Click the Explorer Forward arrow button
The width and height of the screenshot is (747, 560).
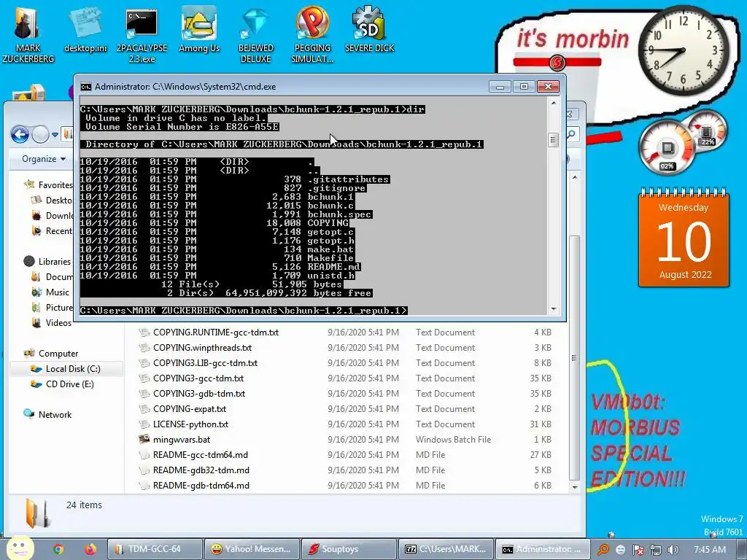(x=40, y=135)
